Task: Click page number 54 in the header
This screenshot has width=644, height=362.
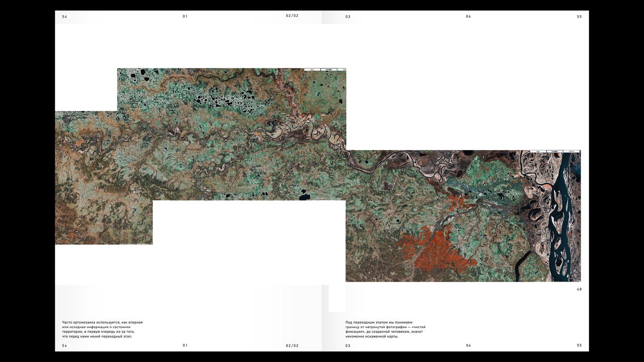Action: [64, 17]
